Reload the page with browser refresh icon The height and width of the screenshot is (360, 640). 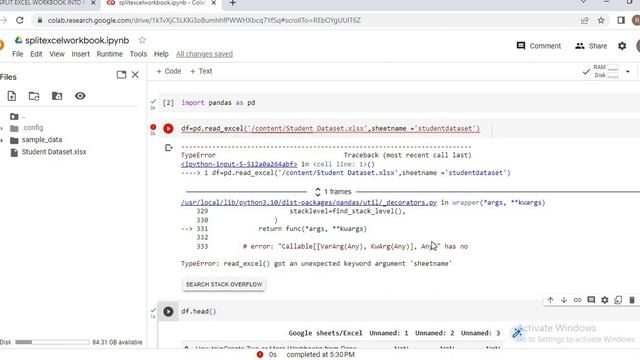coord(20,20)
